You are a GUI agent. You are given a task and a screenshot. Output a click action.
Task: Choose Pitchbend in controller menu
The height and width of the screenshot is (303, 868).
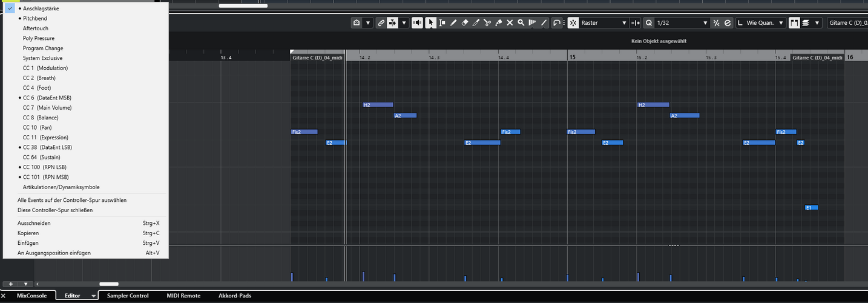[85, 19]
